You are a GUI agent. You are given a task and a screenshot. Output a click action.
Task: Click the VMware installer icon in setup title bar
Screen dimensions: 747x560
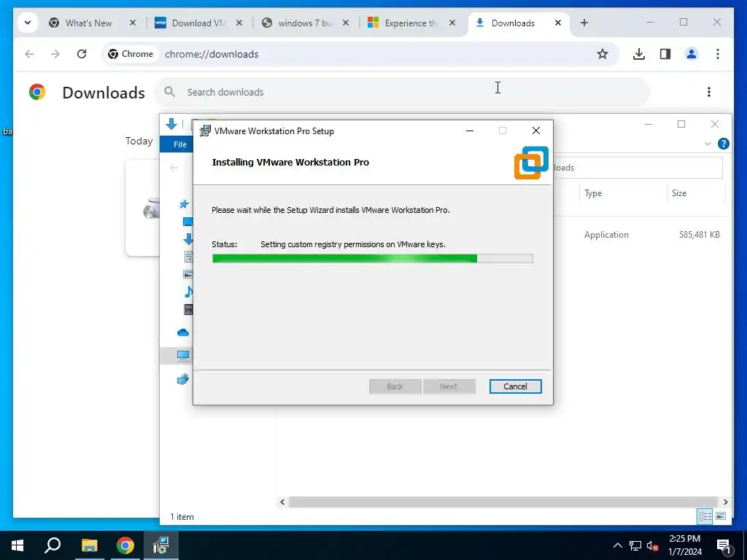(205, 131)
